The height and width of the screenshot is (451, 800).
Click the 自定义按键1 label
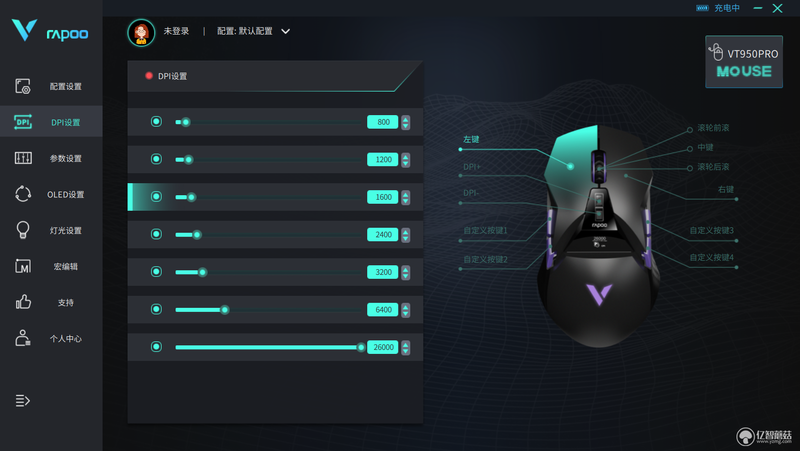(x=485, y=230)
